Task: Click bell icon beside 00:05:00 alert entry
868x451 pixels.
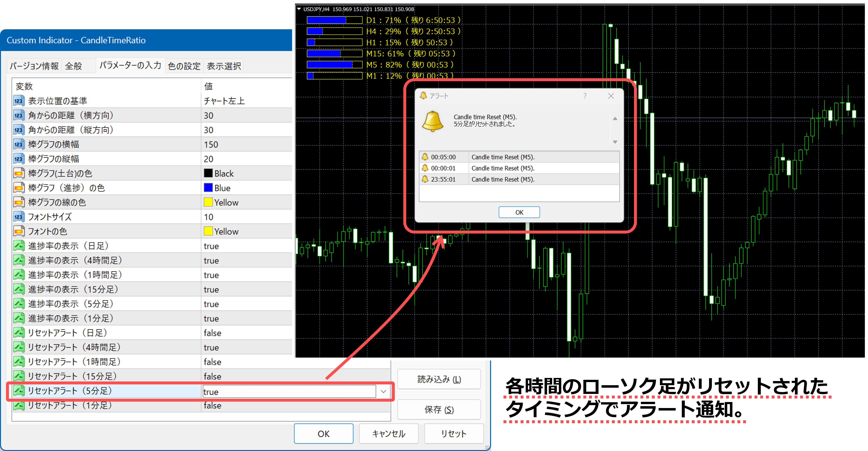Action: 425,157
